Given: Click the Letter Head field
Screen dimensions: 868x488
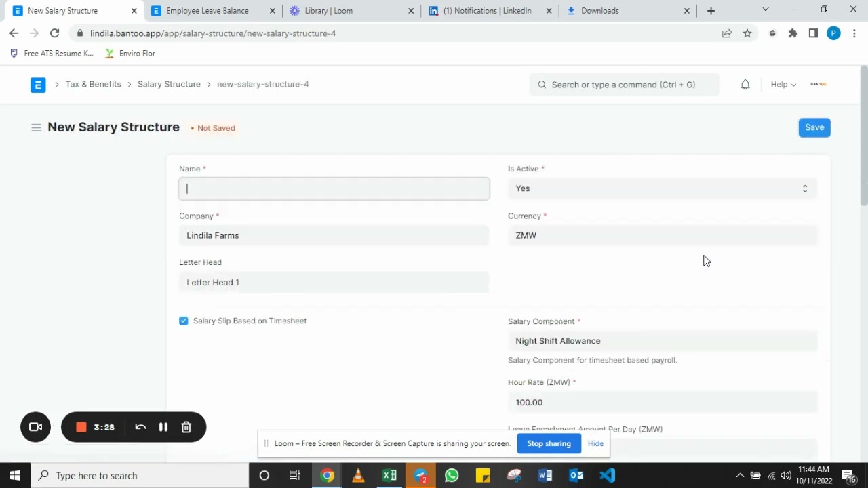Looking at the screenshot, I should [334, 282].
